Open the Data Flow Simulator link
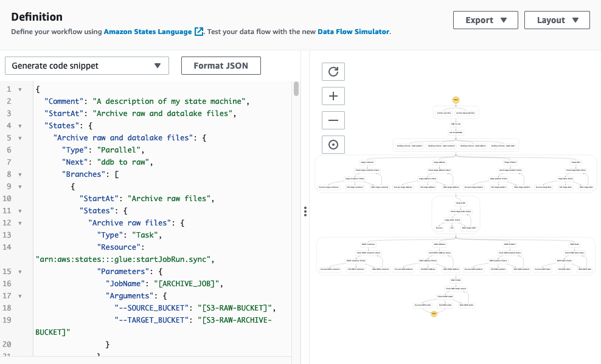Viewport: 601px width, 364px height. click(353, 32)
